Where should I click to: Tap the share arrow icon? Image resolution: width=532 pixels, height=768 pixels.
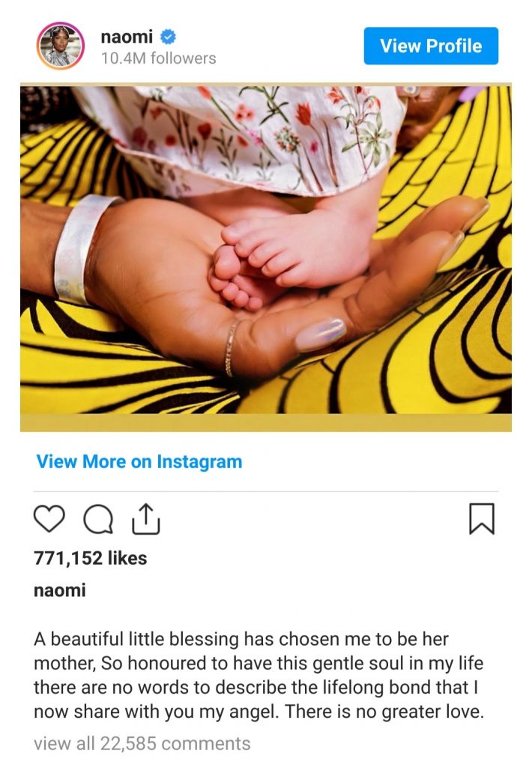coord(146,518)
